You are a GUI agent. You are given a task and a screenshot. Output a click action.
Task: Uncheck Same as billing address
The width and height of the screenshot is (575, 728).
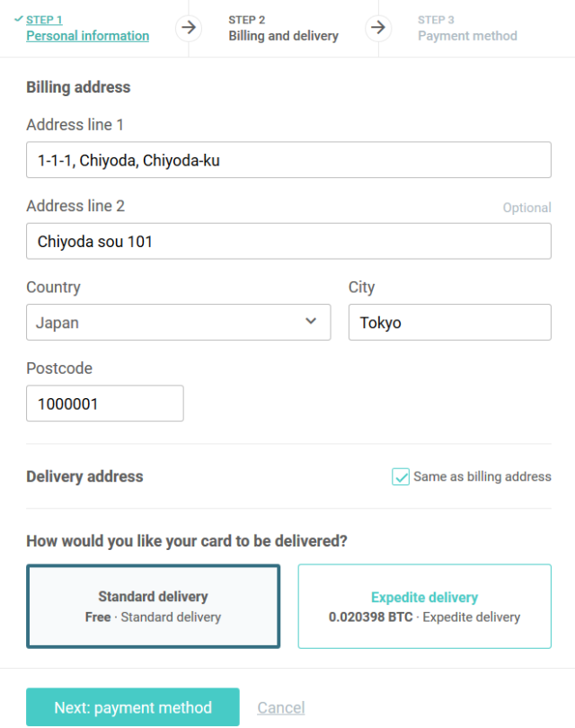pos(401,477)
